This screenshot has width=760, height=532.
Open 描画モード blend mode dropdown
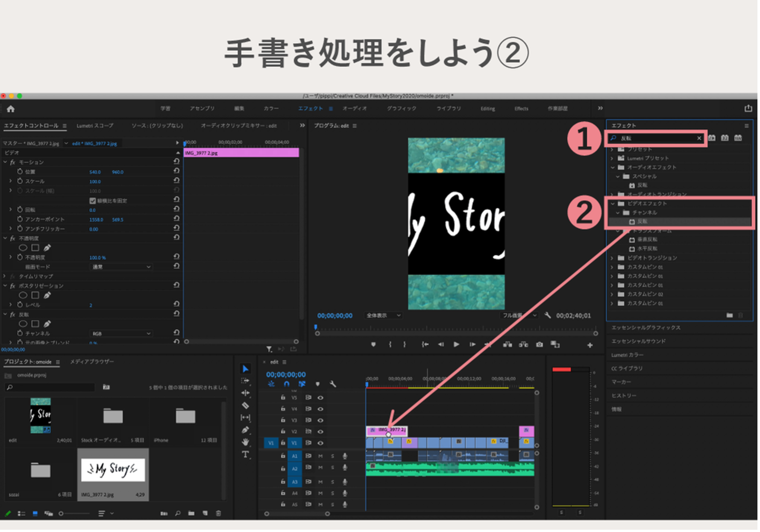pos(122,268)
